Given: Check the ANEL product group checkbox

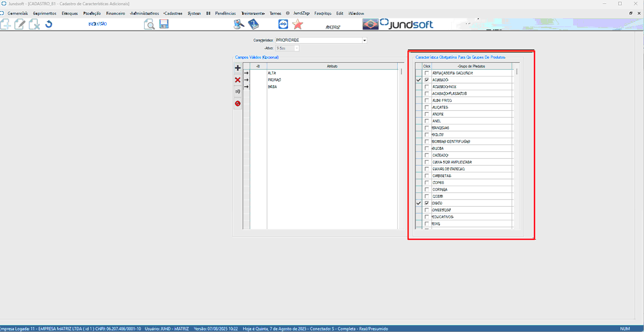Looking at the screenshot, I should click(427, 121).
